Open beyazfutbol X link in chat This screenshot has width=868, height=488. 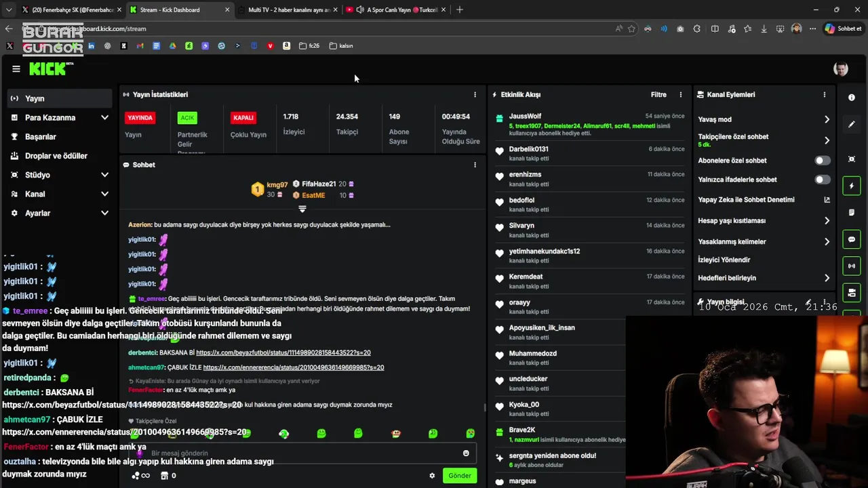click(283, 352)
